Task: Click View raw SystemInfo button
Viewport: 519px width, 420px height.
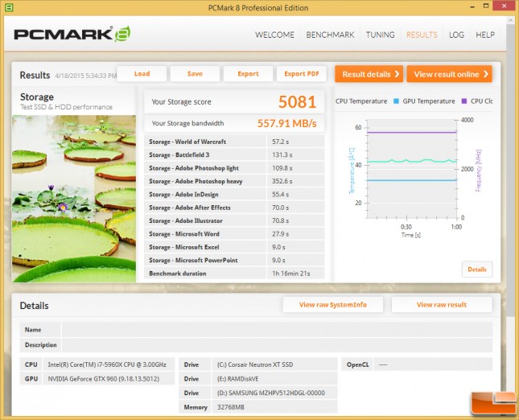Action: (x=333, y=304)
